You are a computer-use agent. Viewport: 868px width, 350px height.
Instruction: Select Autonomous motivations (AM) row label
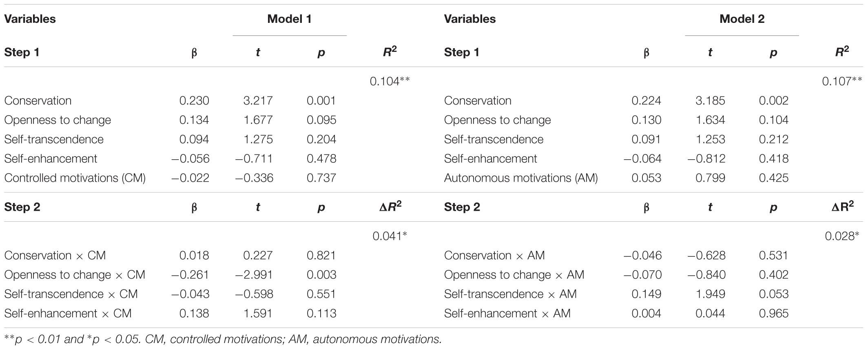point(521,178)
